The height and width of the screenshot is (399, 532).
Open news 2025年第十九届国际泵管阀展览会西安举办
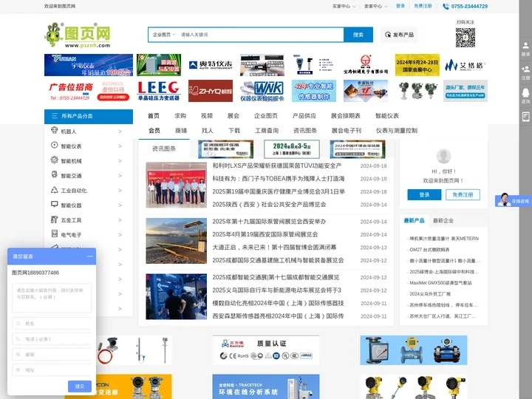point(269,221)
